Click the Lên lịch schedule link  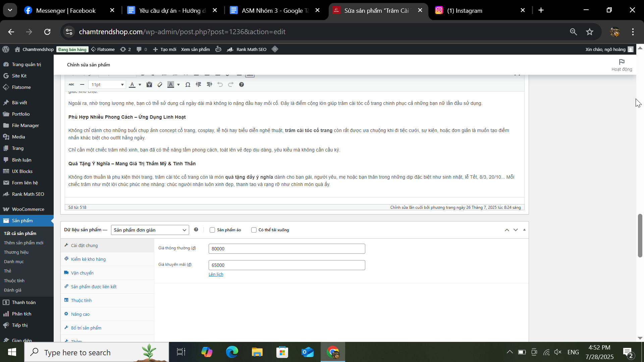pos(216,275)
